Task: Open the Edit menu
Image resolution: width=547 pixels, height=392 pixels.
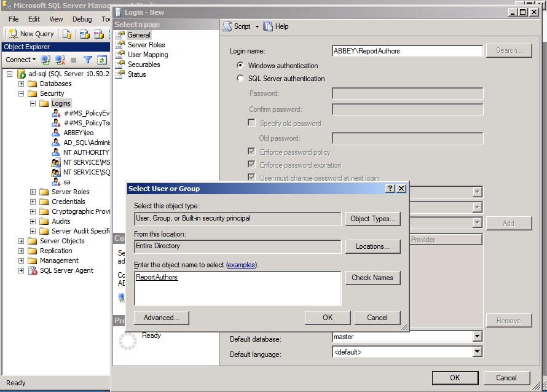Action: pyautogui.click(x=34, y=19)
